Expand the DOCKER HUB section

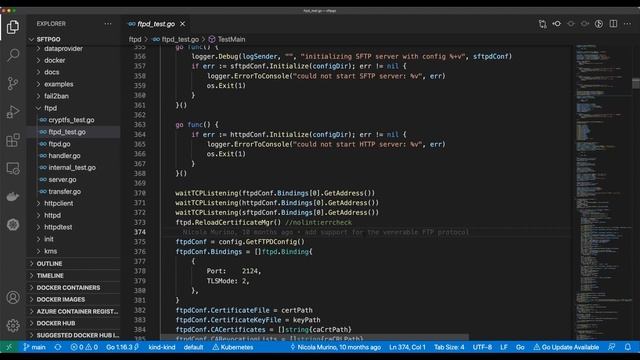pos(73,323)
